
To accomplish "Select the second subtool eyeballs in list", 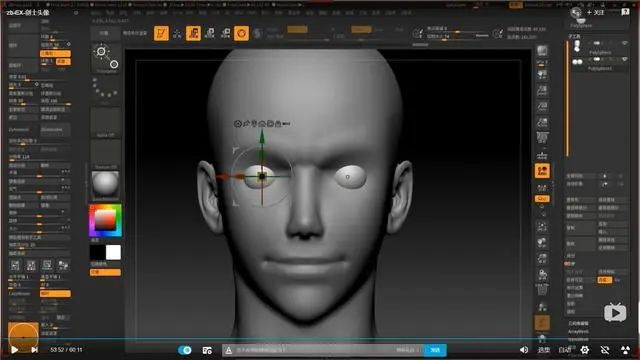I will click(x=577, y=62).
